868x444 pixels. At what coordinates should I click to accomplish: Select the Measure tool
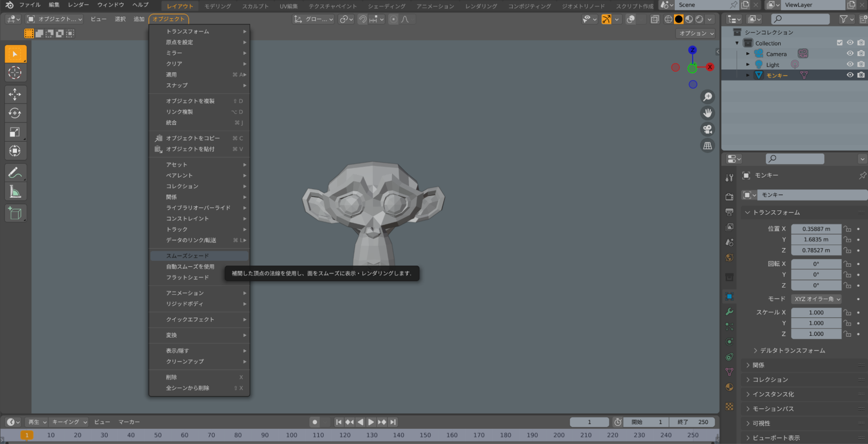tap(15, 191)
